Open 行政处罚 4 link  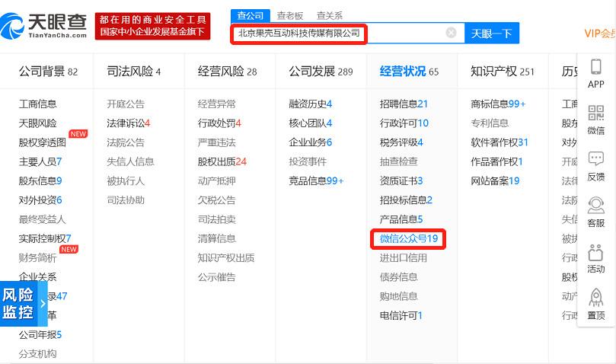219,123
